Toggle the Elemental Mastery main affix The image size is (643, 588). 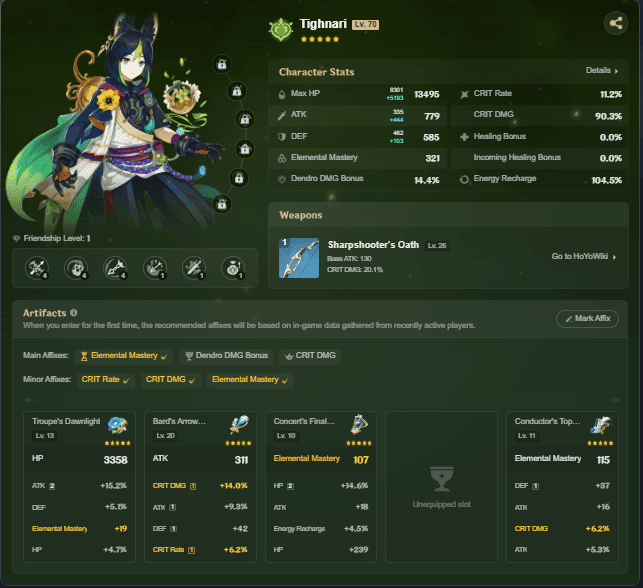pyautogui.click(x=123, y=356)
